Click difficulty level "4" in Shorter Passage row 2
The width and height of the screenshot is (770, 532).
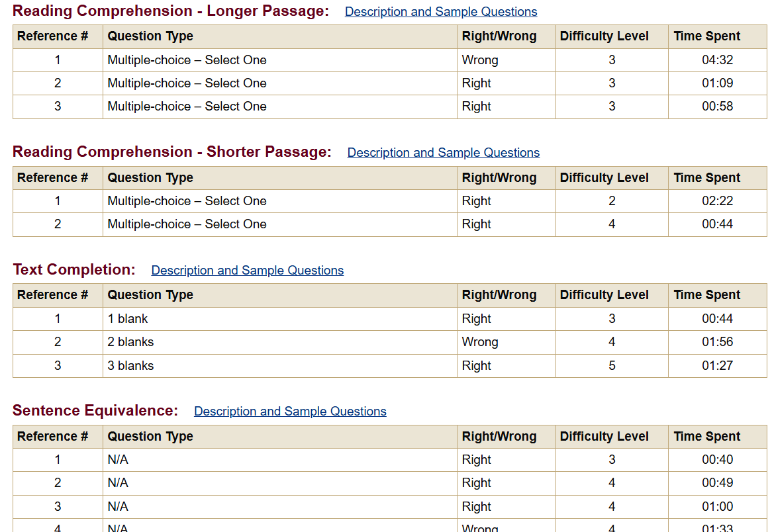click(x=612, y=224)
